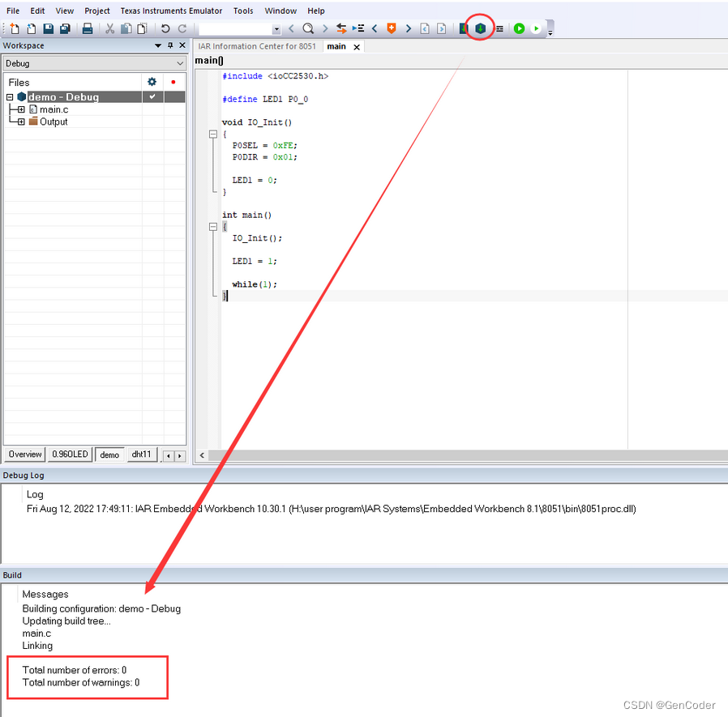Click the Navigate Forward page icon
The height and width of the screenshot is (717, 728).
click(442, 29)
